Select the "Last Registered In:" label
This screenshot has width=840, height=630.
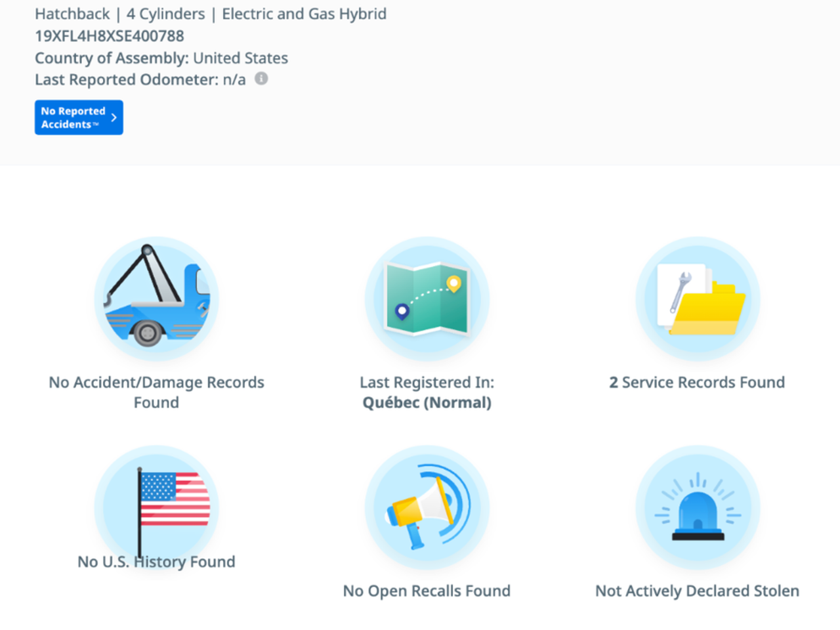427,382
